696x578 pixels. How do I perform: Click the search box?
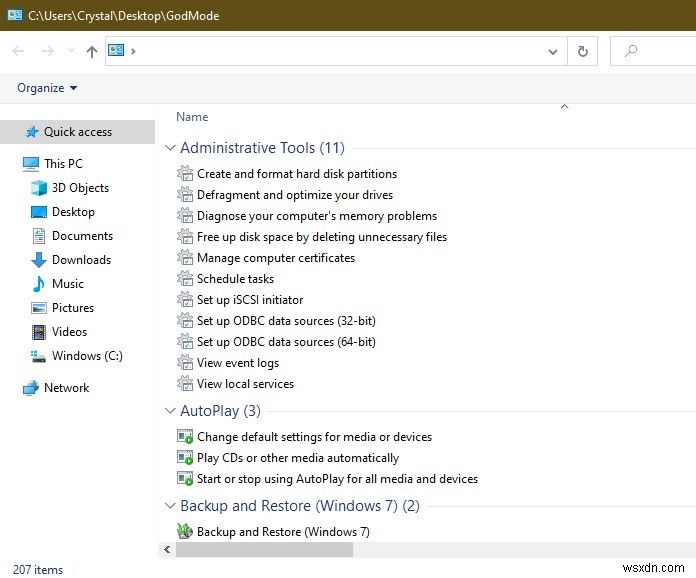coord(653,51)
